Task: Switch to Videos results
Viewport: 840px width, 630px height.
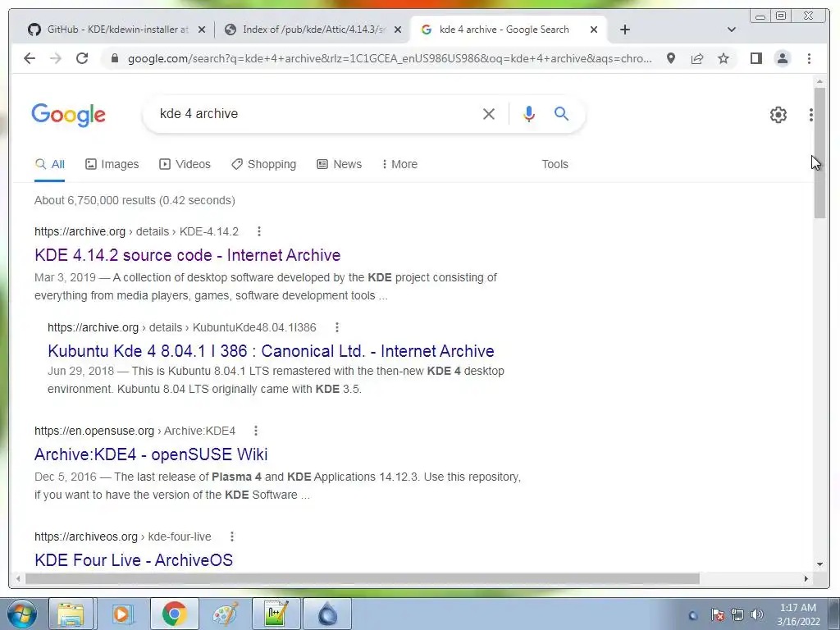Action: 185,164
